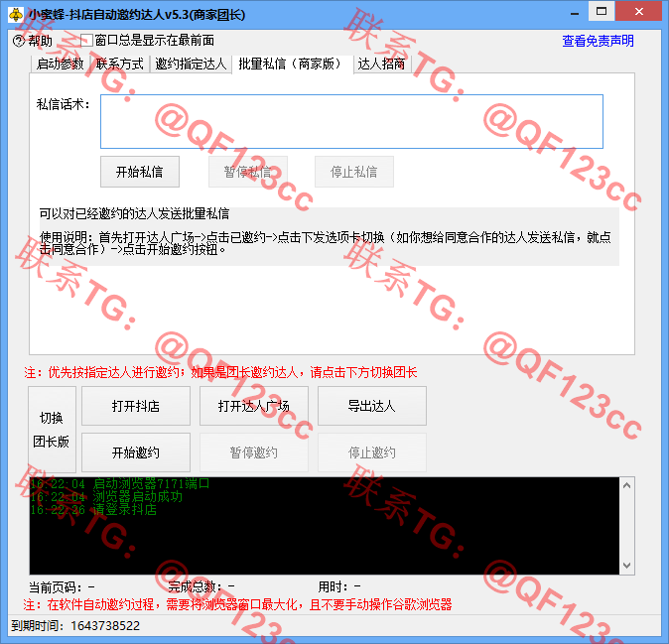Screen dimensions: 669x644
Task: Click the 完成总数 status label
Action: coord(201,587)
